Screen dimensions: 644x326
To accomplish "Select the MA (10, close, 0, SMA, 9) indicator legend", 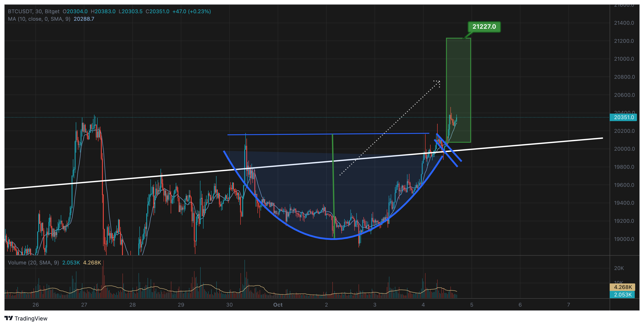I will coord(39,19).
